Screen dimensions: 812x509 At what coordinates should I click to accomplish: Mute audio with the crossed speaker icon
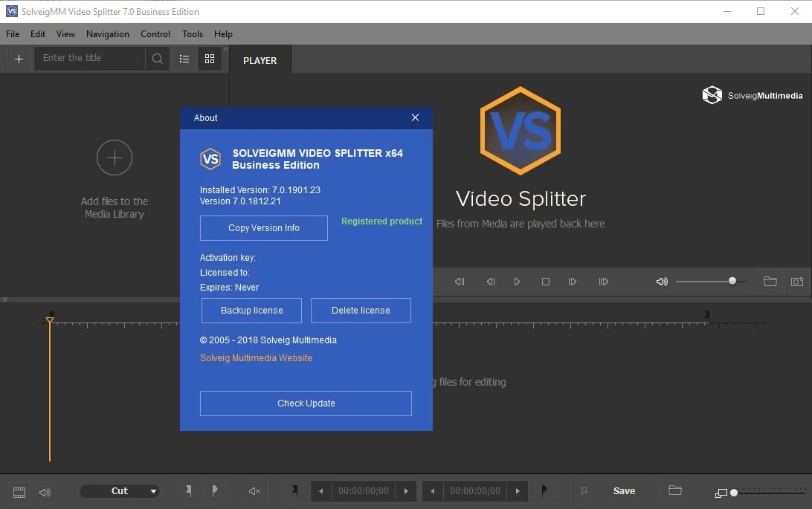[x=254, y=491]
